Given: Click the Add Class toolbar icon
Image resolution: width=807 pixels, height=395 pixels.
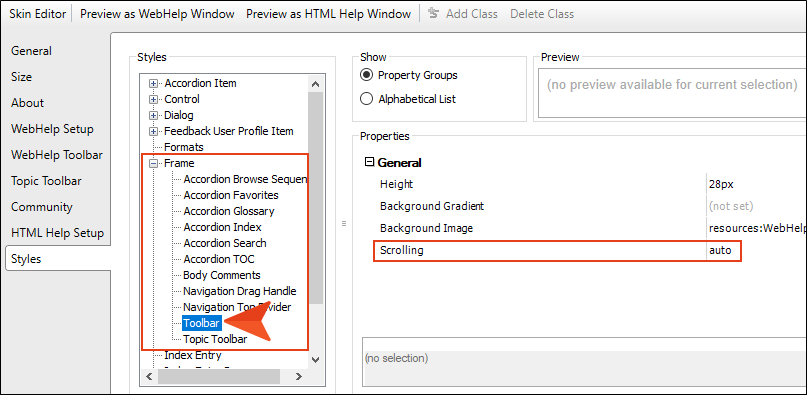Looking at the screenshot, I should pyautogui.click(x=433, y=14).
